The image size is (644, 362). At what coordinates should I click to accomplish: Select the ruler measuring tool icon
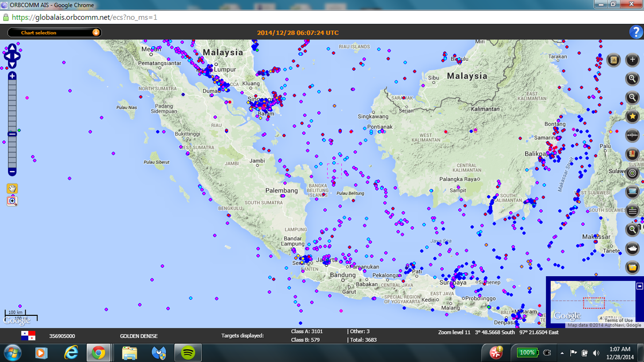point(633,135)
